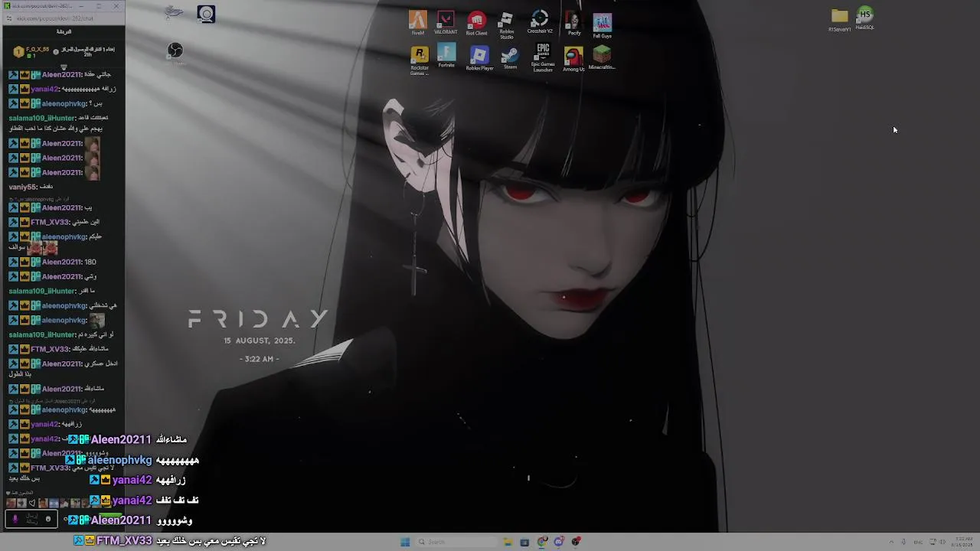Open the Windows Start menu

(405, 542)
